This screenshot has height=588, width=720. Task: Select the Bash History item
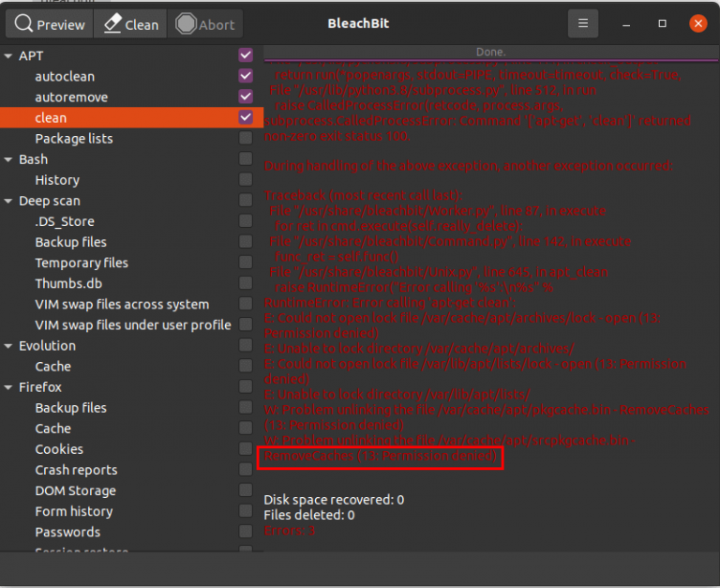click(x=57, y=180)
